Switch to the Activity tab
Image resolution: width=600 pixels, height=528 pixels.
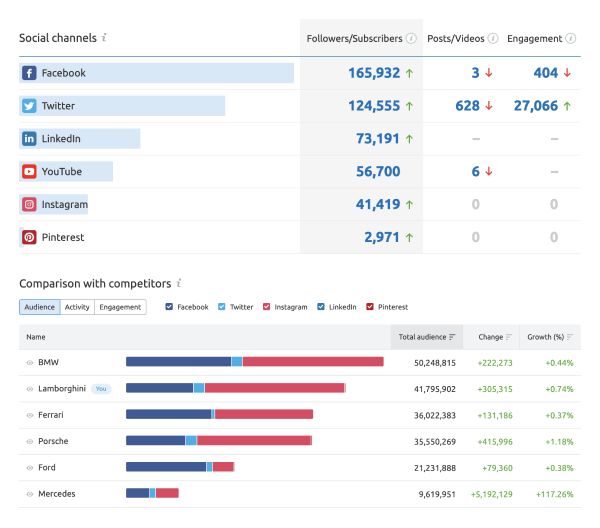77,307
